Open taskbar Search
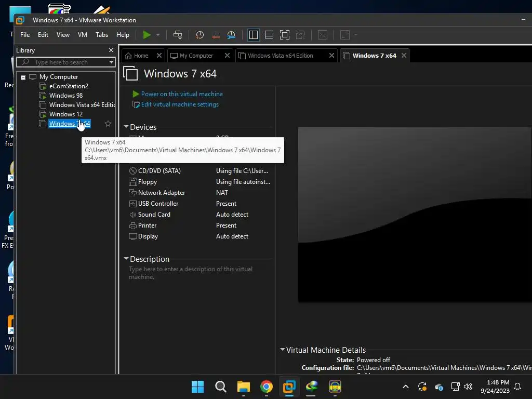This screenshot has width=532, height=399. pos(220,387)
